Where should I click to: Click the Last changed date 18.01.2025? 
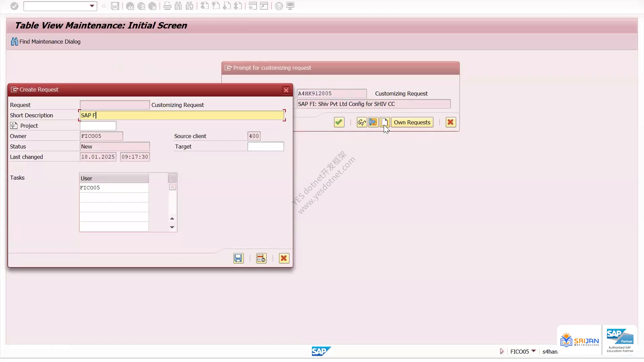[x=98, y=157]
